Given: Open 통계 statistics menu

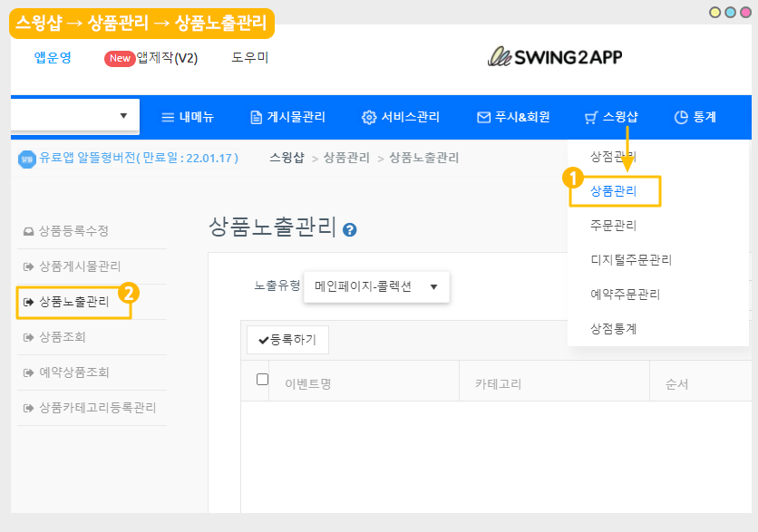Looking at the screenshot, I should (695, 117).
